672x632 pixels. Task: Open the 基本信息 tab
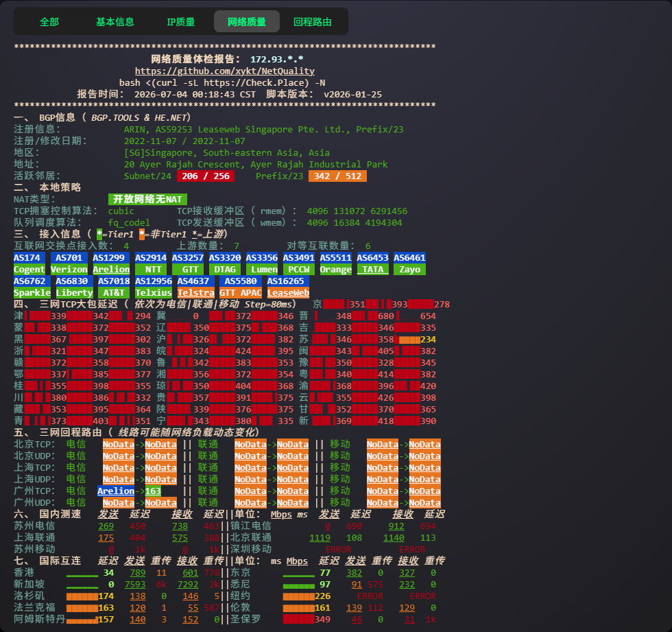115,22
